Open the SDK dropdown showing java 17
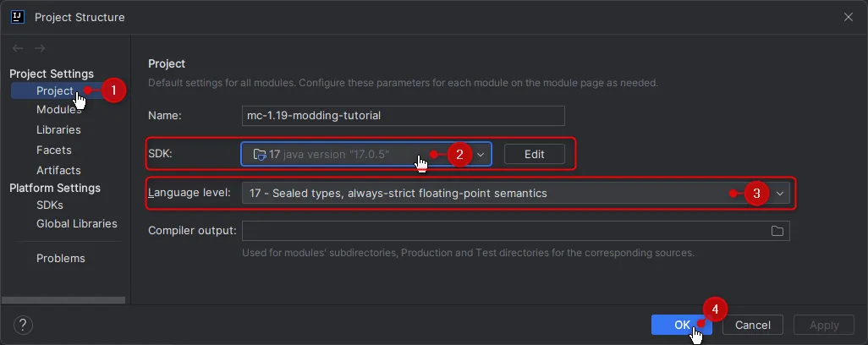 pyautogui.click(x=366, y=154)
